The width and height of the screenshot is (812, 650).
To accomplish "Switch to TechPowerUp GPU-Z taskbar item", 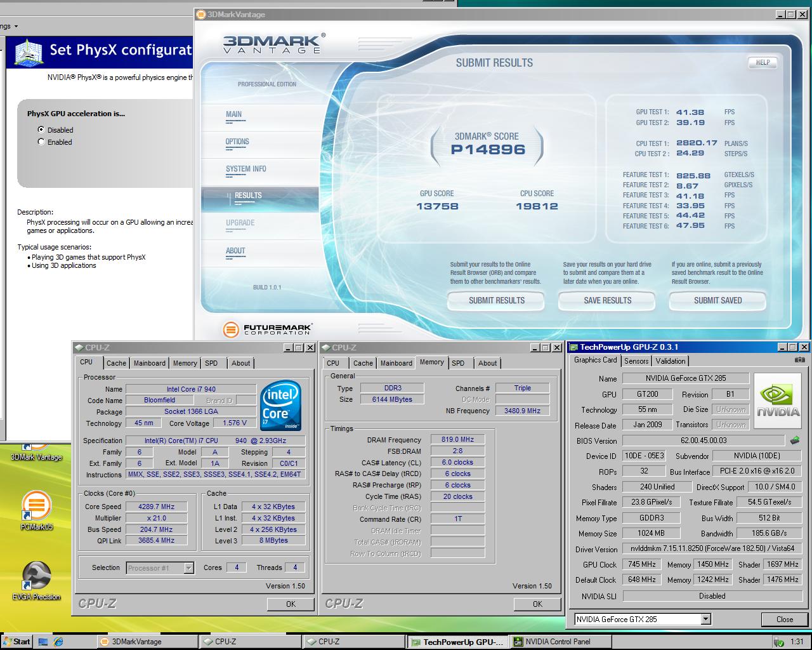I will point(457,642).
